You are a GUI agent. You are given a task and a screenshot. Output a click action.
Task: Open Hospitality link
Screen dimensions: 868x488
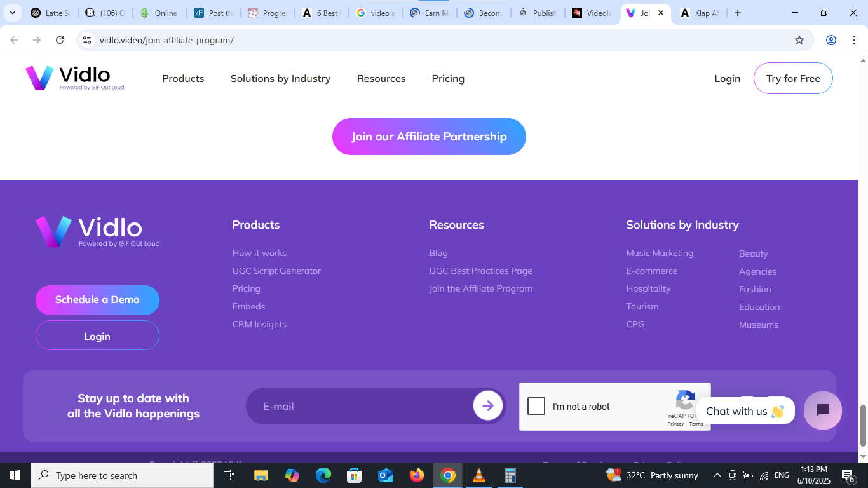pyautogui.click(x=648, y=288)
